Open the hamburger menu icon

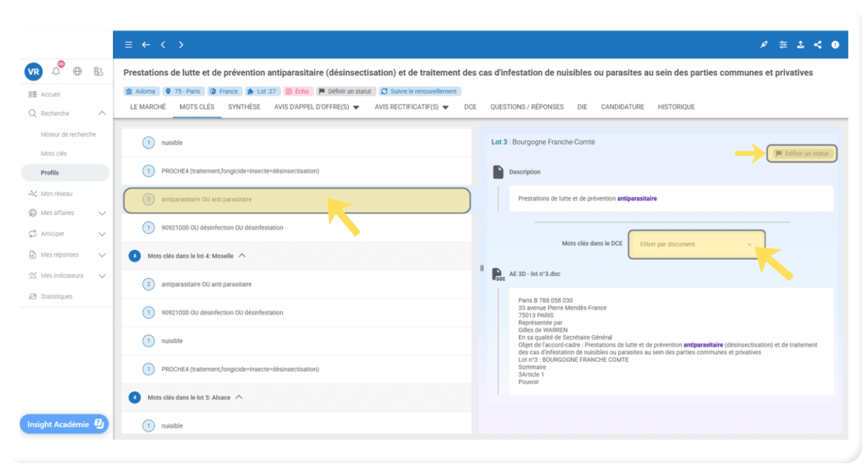tap(129, 45)
